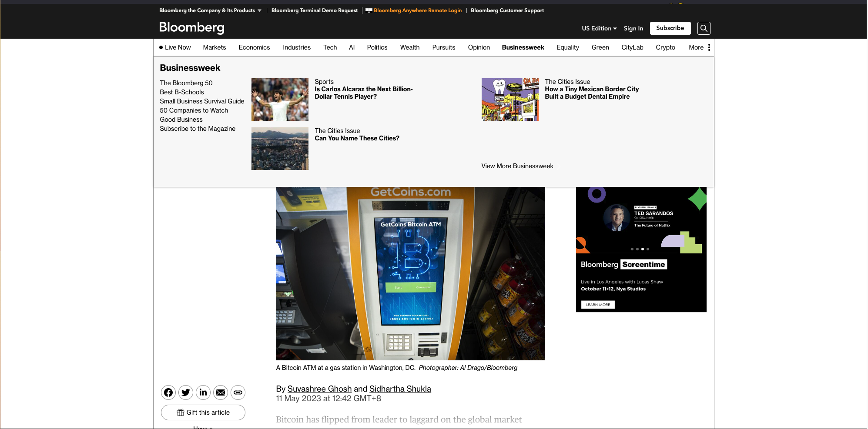The height and width of the screenshot is (429, 868).
Task: Click Sign In
Action: 633,28
